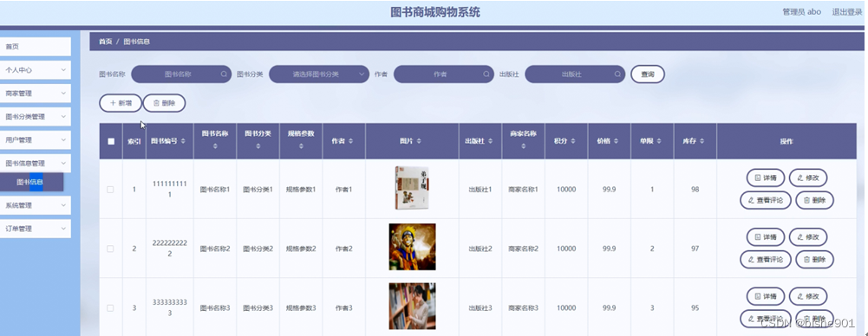Click 修改 for 图书名称1 row
The height and width of the screenshot is (336, 868).
(808, 178)
